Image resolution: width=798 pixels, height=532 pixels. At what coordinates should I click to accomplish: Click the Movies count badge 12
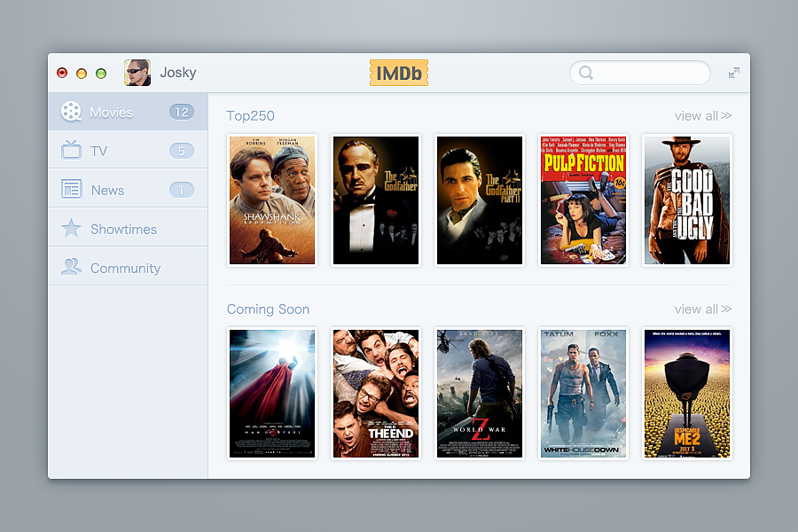182,112
